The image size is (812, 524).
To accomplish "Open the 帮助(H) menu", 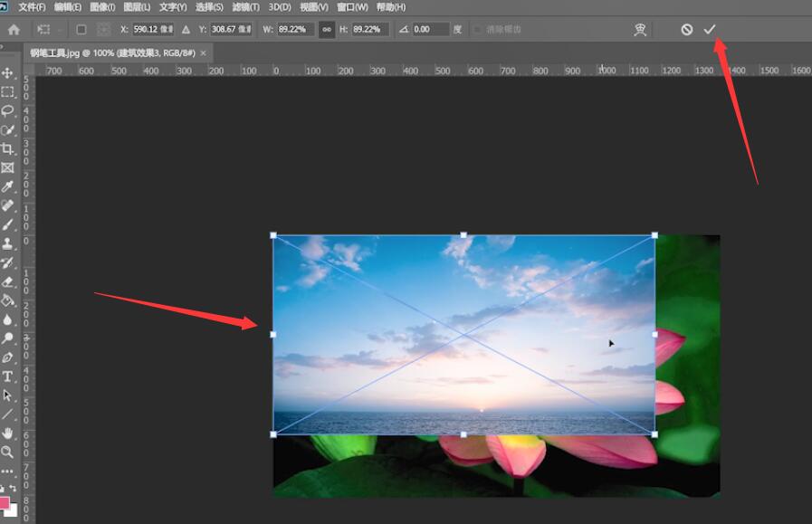I will 391,7.
